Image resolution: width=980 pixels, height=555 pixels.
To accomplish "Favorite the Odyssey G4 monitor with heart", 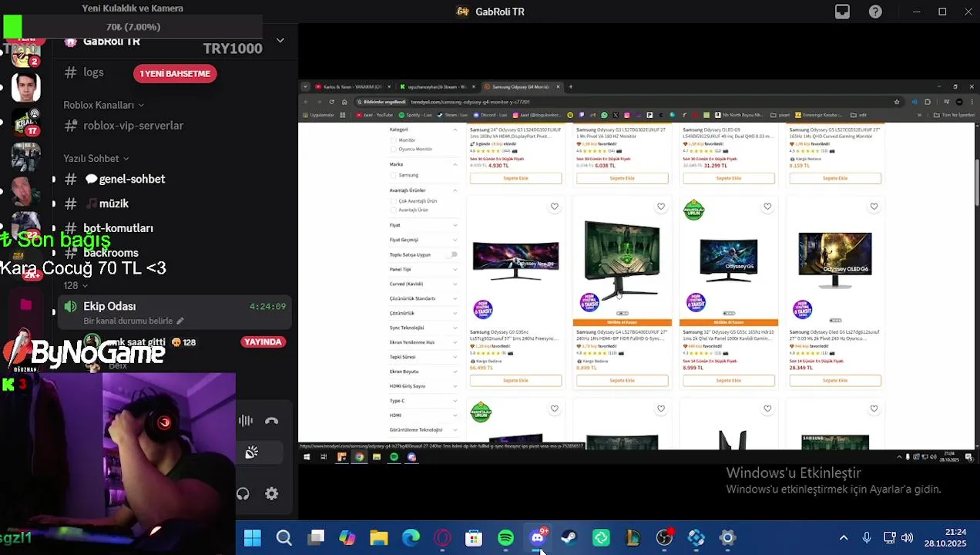I will pyautogui.click(x=660, y=206).
